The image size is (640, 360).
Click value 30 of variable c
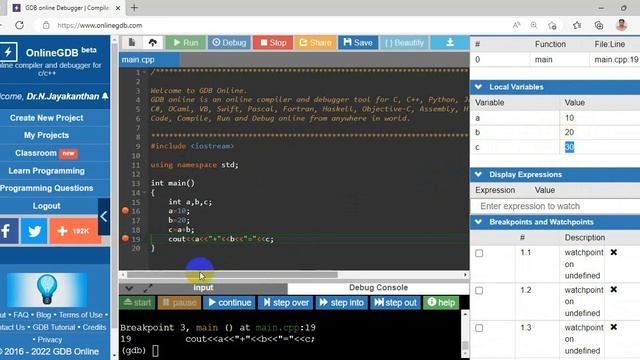point(569,147)
